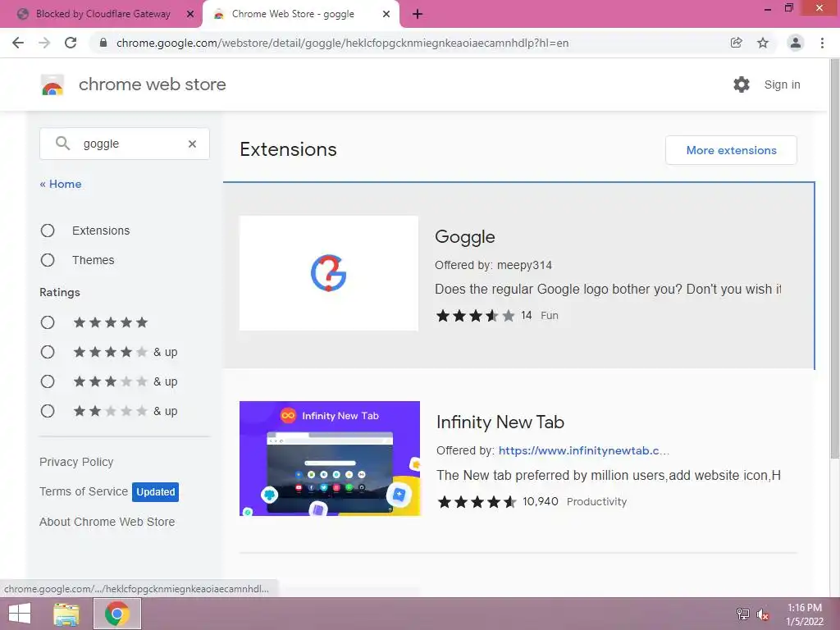The height and width of the screenshot is (630, 840).
Task: Open Chrome Web Store settings gear
Action: click(742, 84)
